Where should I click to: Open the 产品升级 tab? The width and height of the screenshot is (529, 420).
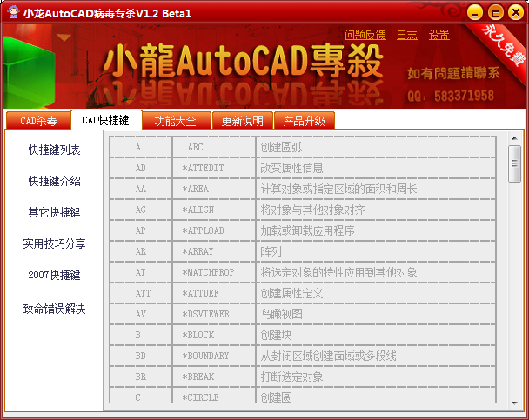pyautogui.click(x=305, y=121)
